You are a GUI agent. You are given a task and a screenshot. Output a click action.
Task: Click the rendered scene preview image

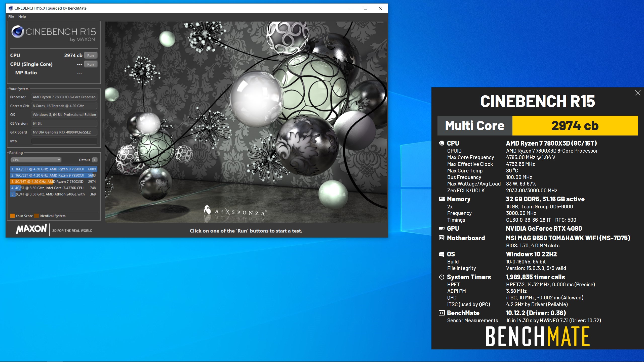pos(246,122)
